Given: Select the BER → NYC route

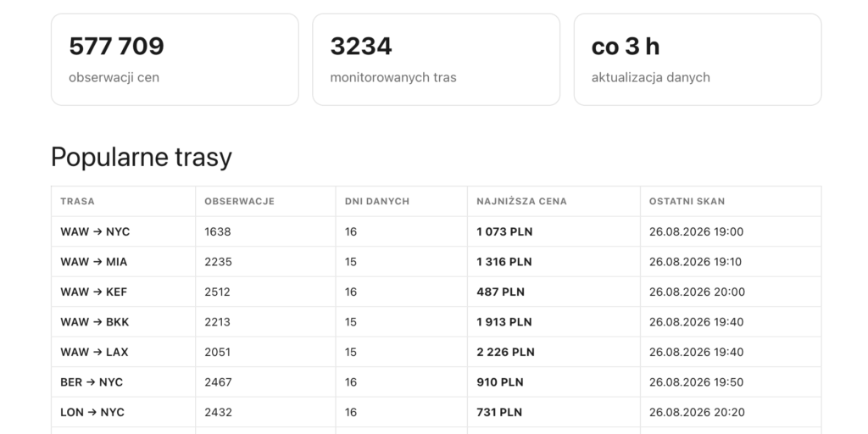Looking at the screenshot, I should point(92,382).
